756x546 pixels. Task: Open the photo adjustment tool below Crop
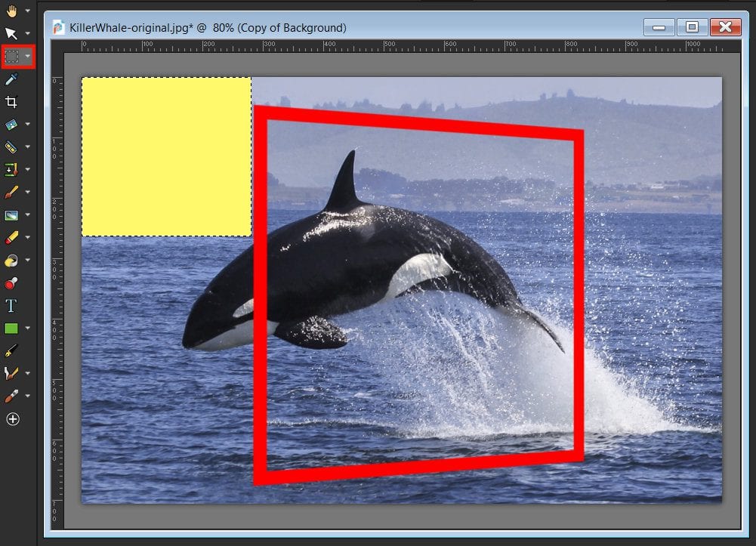[x=11, y=124]
